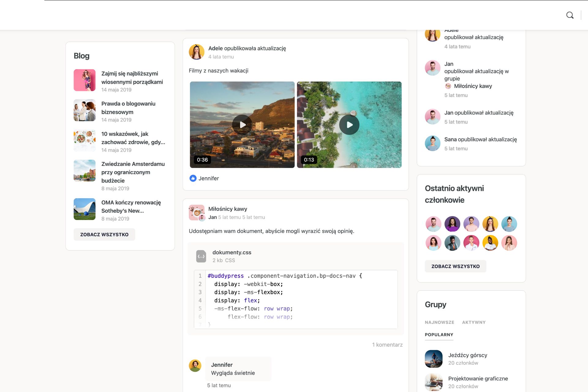Click Jennifer's avatar in the comment
588x392 pixels.
(195, 365)
